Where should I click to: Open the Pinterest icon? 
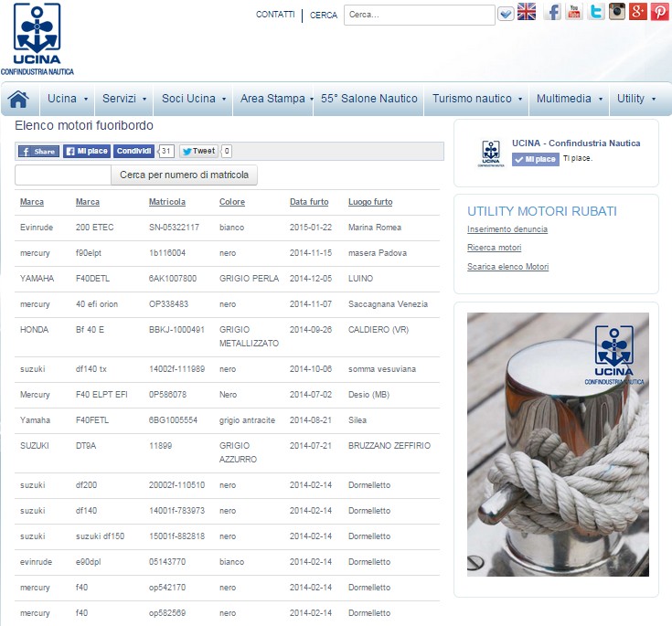(659, 12)
